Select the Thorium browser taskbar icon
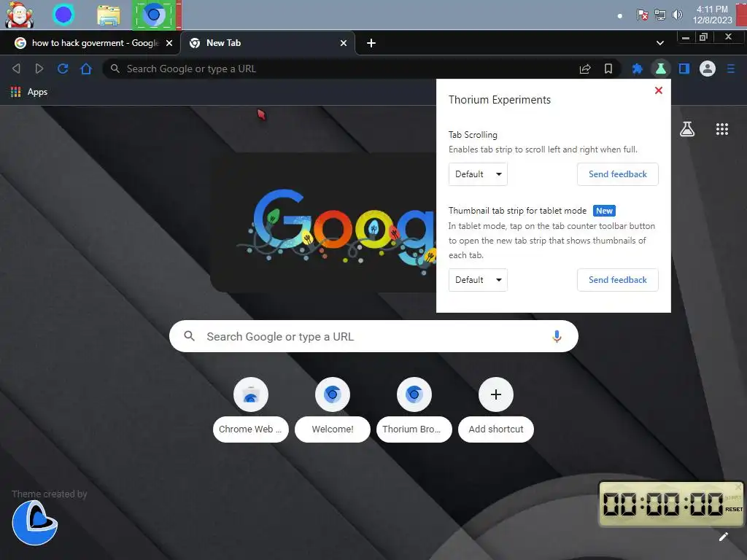 [154, 15]
